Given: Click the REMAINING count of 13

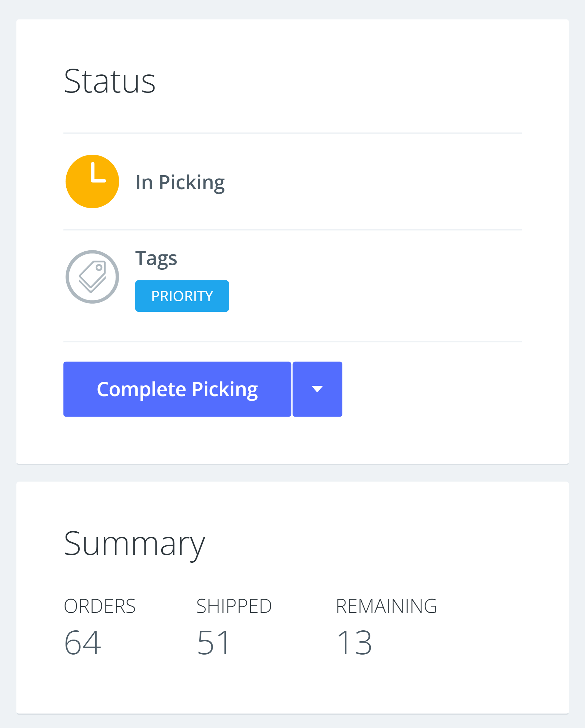Looking at the screenshot, I should [354, 642].
